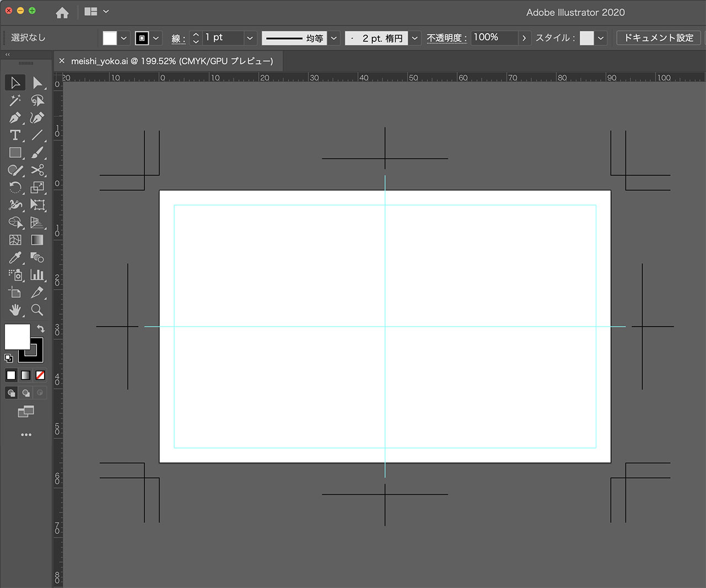Open stroke weight dropdown next to 1 pt

pos(250,38)
